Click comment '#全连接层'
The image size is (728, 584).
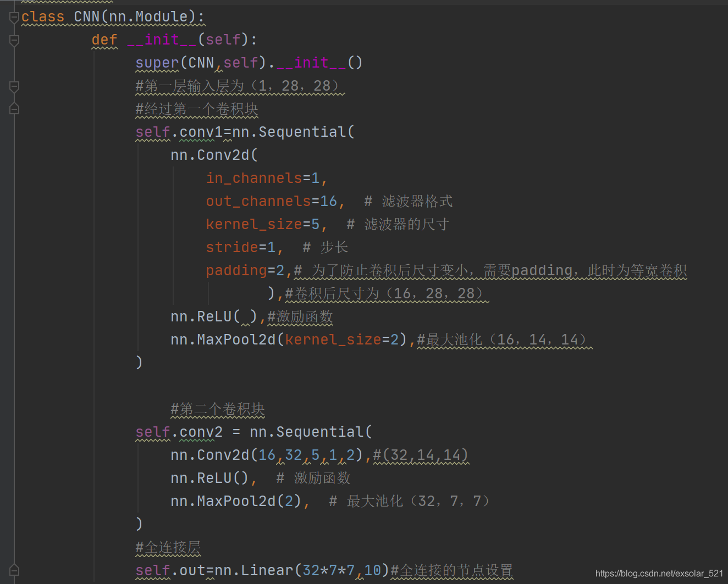(168, 548)
